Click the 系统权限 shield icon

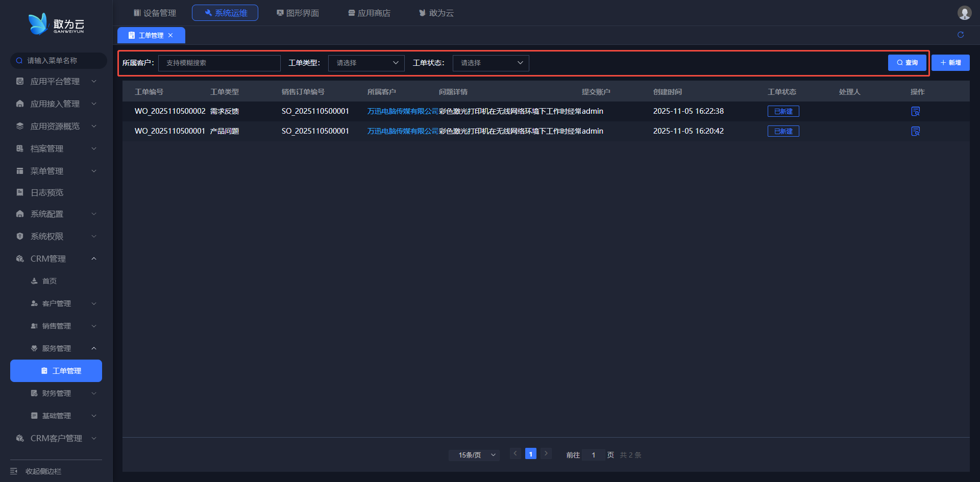[20, 236]
